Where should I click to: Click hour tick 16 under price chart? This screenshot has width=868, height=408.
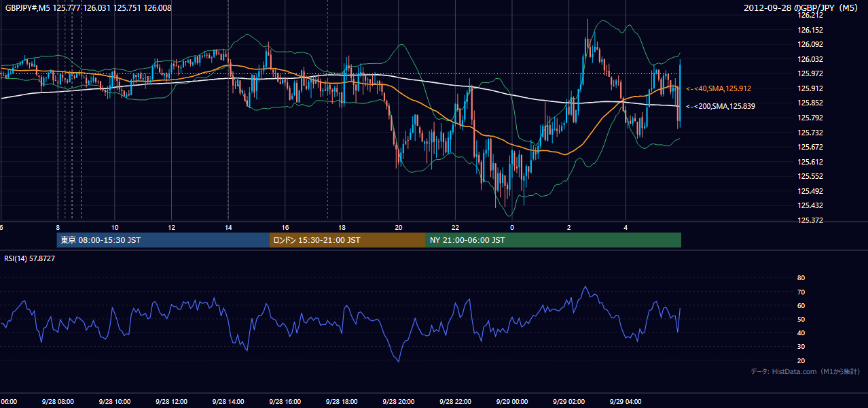coord(285,227)
